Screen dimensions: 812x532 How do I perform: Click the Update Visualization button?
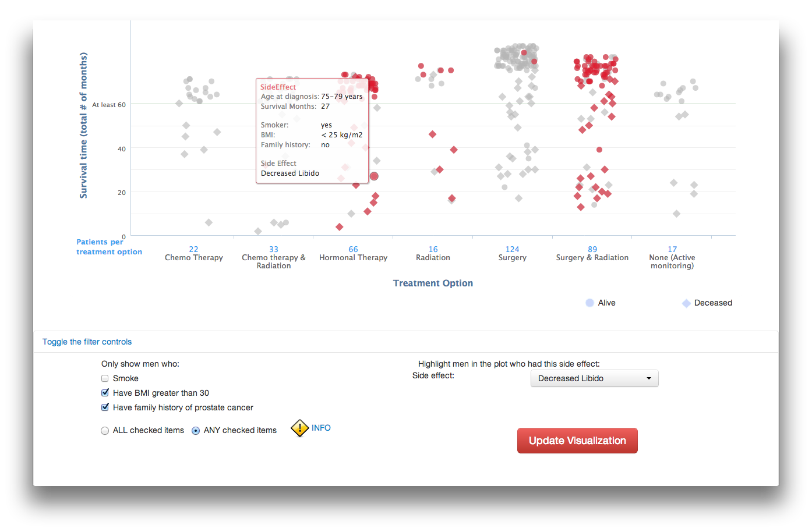[x=577, y=441]
